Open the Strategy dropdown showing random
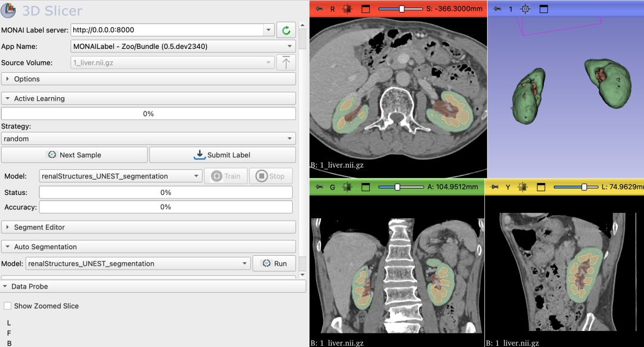 click(148, 139)
